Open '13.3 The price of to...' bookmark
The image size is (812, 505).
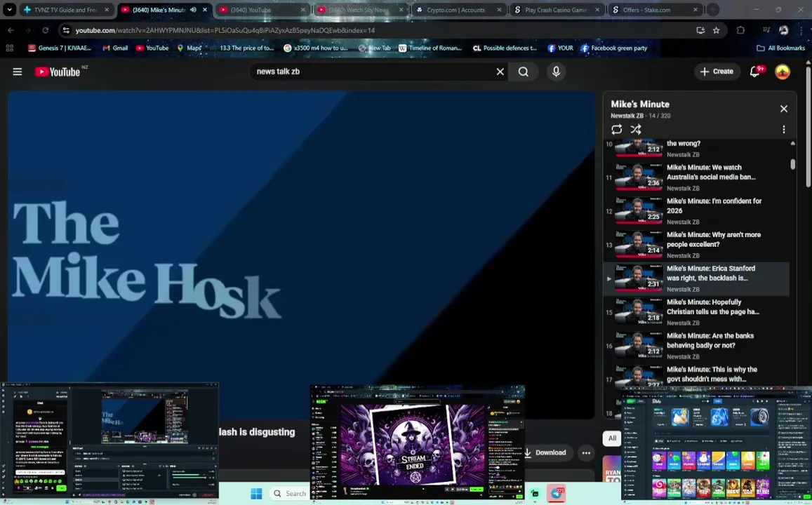point(242,48)
